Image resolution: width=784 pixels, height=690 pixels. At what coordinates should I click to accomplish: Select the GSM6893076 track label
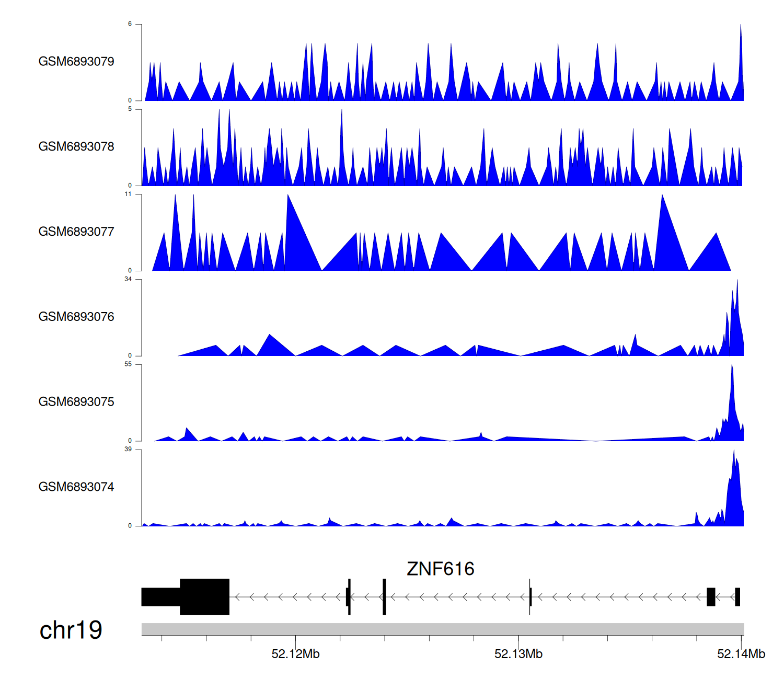[76, 317]
